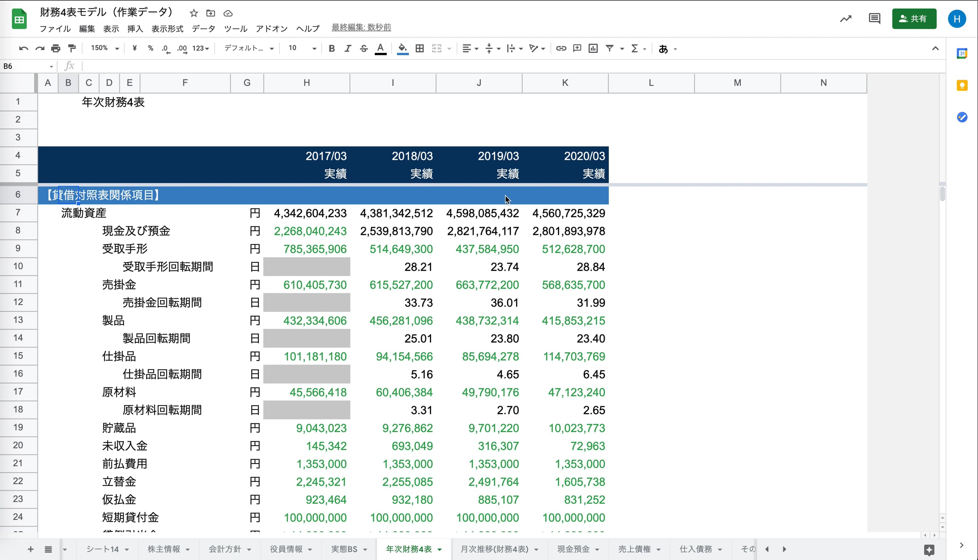Click the print icon
This screenshot has height=560, width=978.
click(x=56, y=49)
